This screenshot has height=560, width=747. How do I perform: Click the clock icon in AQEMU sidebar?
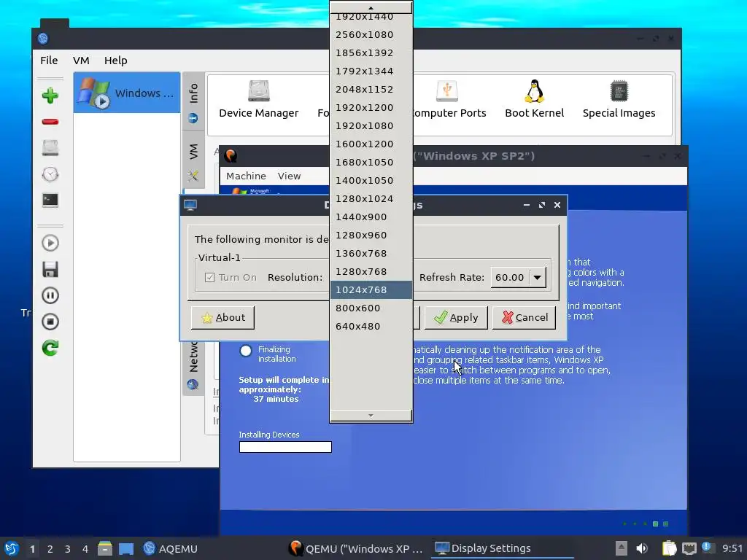click(x=50, y=174)
